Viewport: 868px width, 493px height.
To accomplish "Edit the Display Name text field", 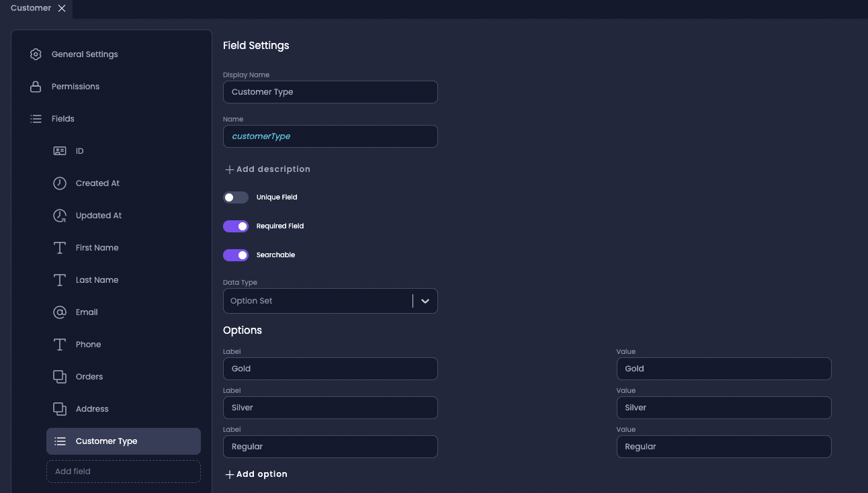I will [330, 92].
